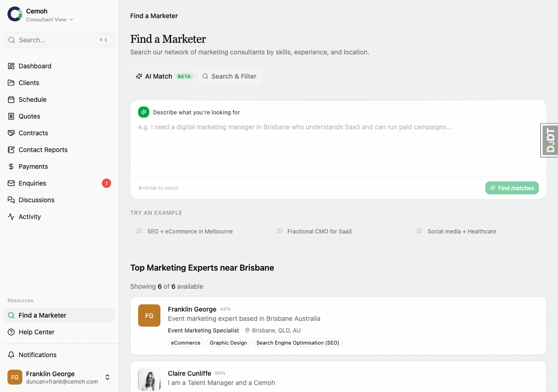558x392 pixels.
Task: Select the Clients folder icon
Action: tap(11, 83)
